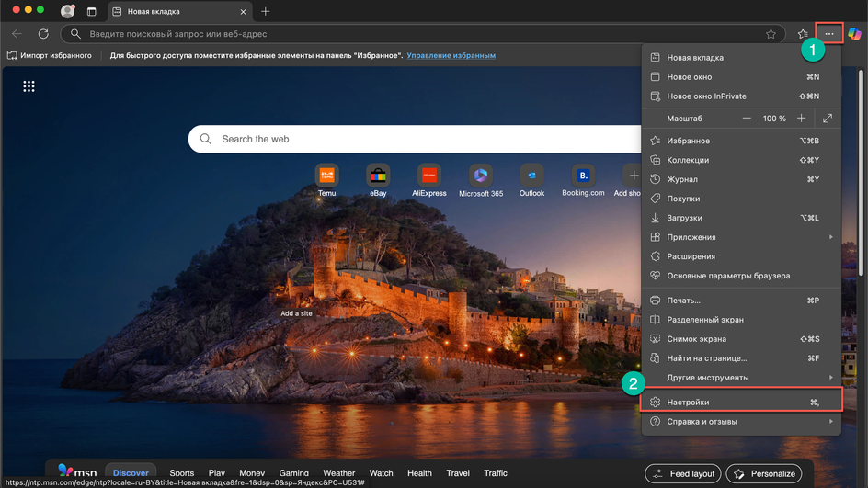Open the Booking.com shortcut
The image size is (868, 488).
583,180
